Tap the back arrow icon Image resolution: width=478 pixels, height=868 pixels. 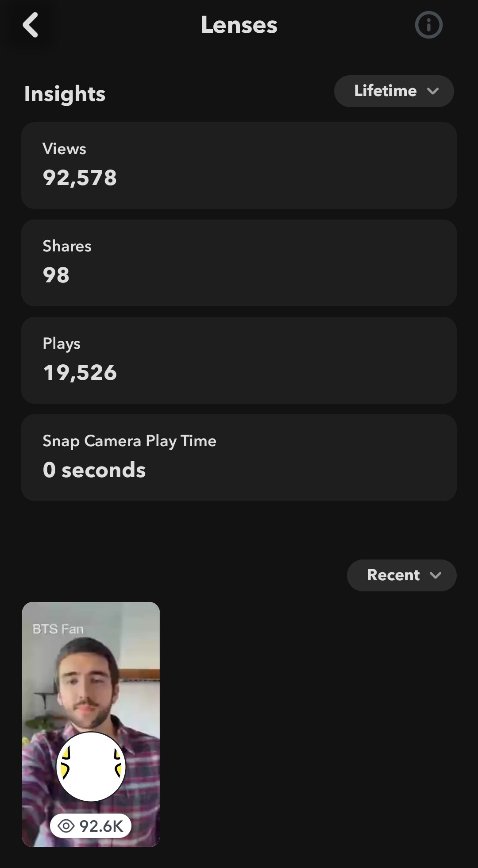pyautogui.click(x=31, y=25)
